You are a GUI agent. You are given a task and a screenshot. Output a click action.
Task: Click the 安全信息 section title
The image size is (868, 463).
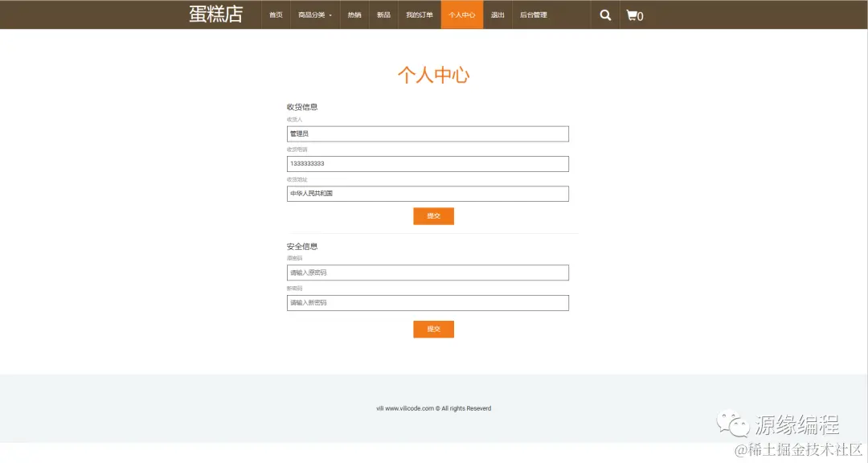(x=302, y=247)
